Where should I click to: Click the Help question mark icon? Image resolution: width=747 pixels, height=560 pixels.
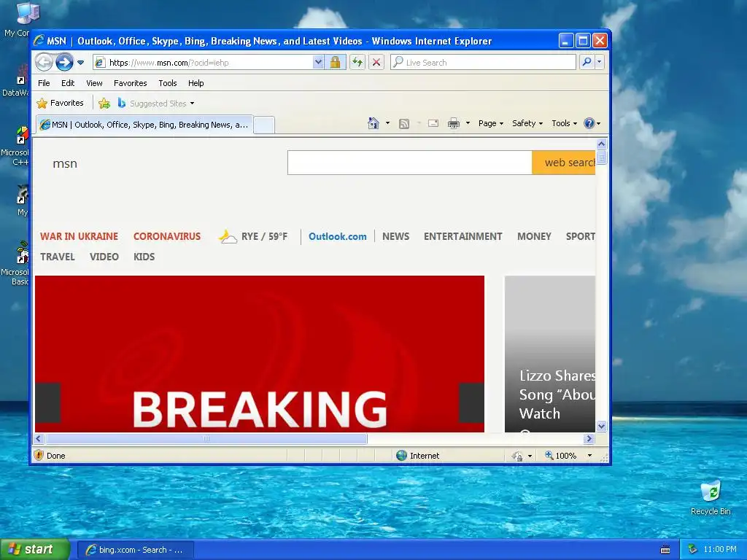pyautogui.click(x=589, y=123)
